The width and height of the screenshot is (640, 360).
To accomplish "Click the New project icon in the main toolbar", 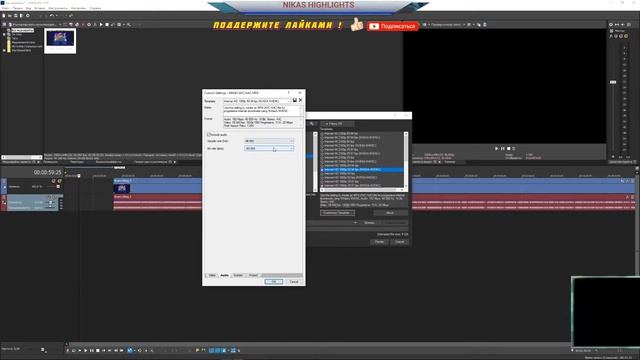I will (x=4, y=16).
